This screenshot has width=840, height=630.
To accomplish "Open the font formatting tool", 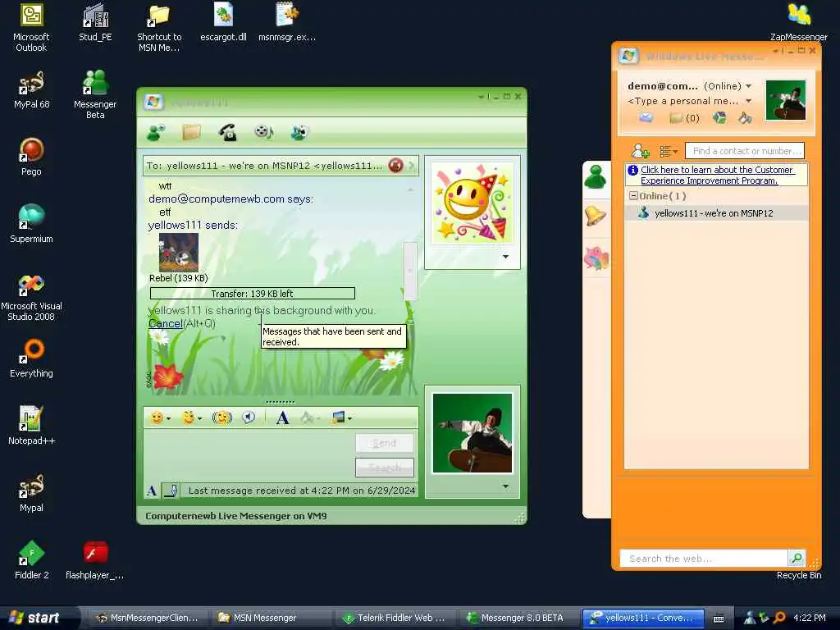I will tap(282, 418).
